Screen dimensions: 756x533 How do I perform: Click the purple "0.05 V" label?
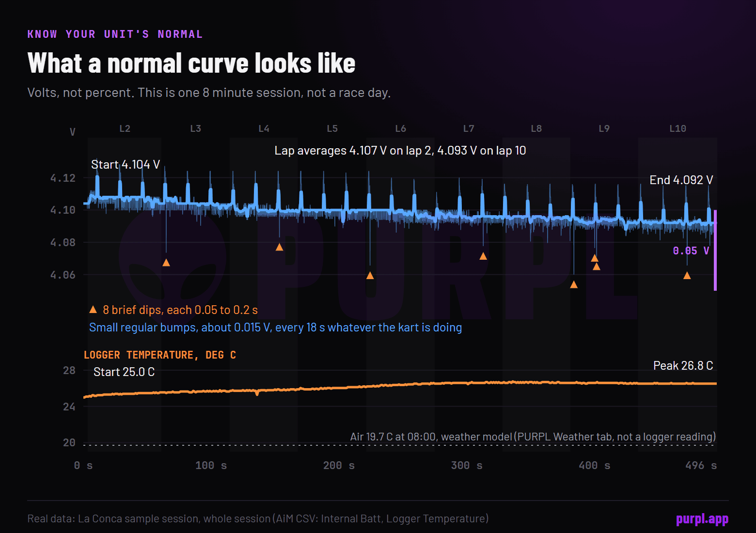691,251
